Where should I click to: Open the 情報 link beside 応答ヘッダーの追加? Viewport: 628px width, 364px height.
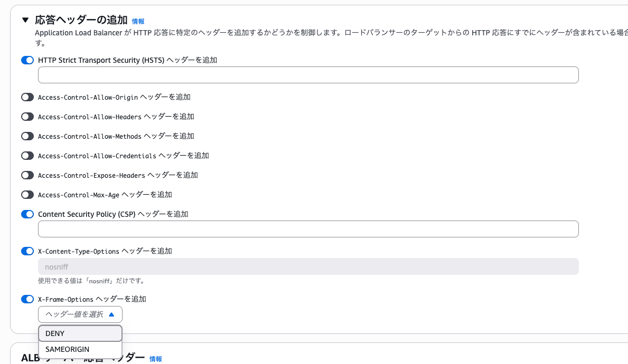tap(138, 21)
